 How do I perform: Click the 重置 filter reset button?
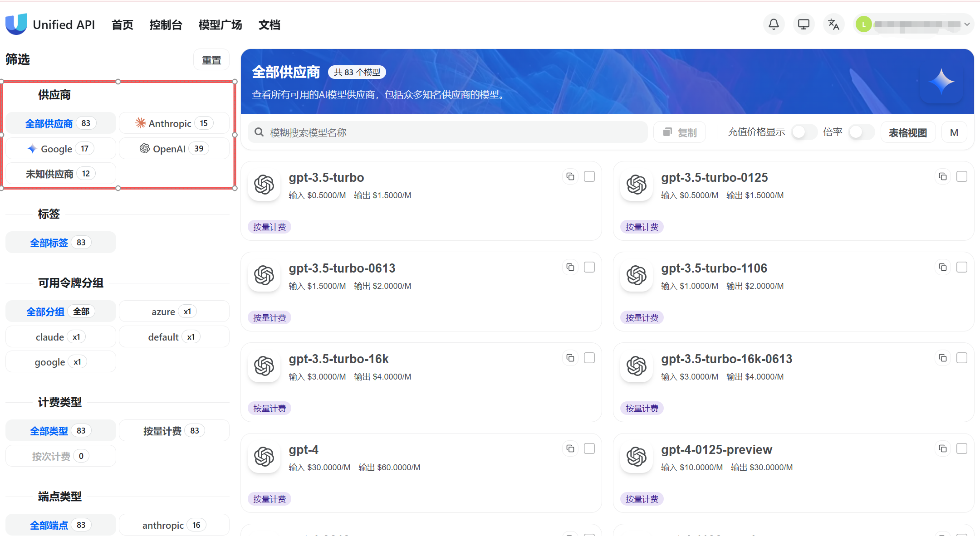[x=211, y=60]
